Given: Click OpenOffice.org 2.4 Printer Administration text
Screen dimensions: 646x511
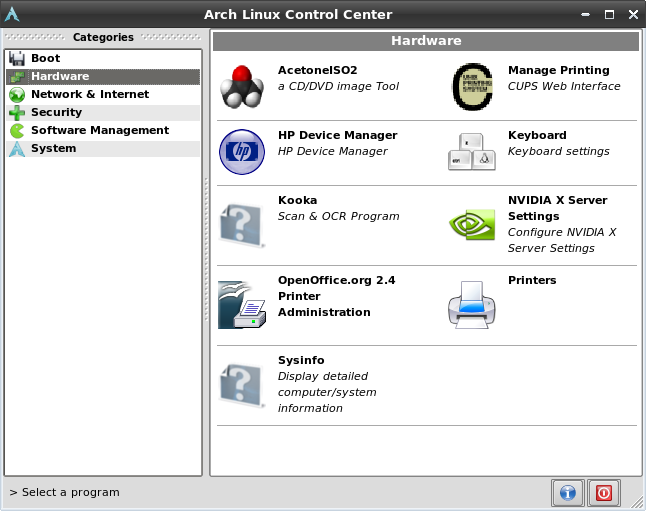Looking at the screenshot, I should (x=337, y=296).
